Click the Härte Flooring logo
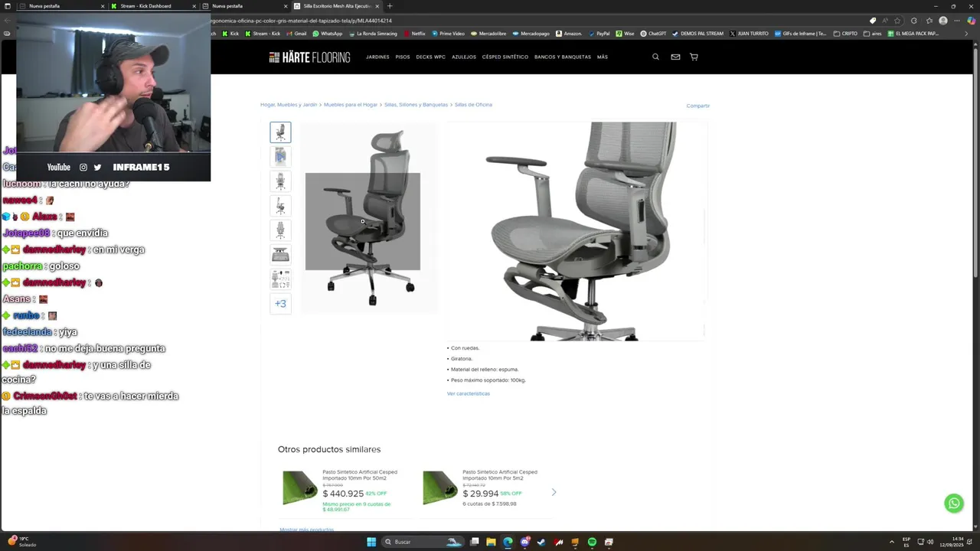Viewport: 980px width, 551px height. [309, 57]
